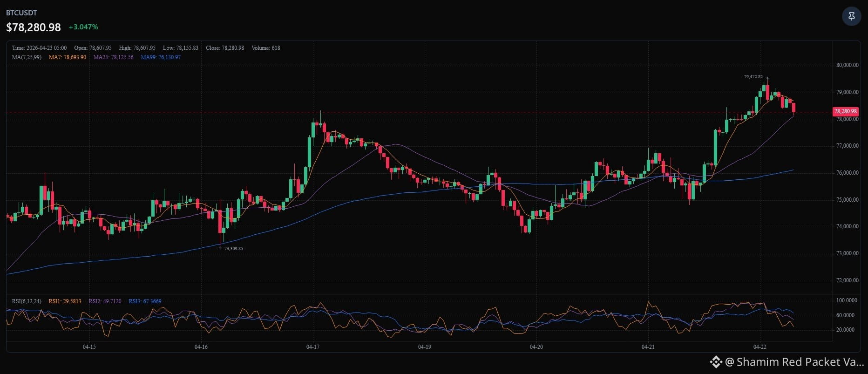
Task: Click the red 78,280.98 price tag on axis
Action: (x=845, y=111)
